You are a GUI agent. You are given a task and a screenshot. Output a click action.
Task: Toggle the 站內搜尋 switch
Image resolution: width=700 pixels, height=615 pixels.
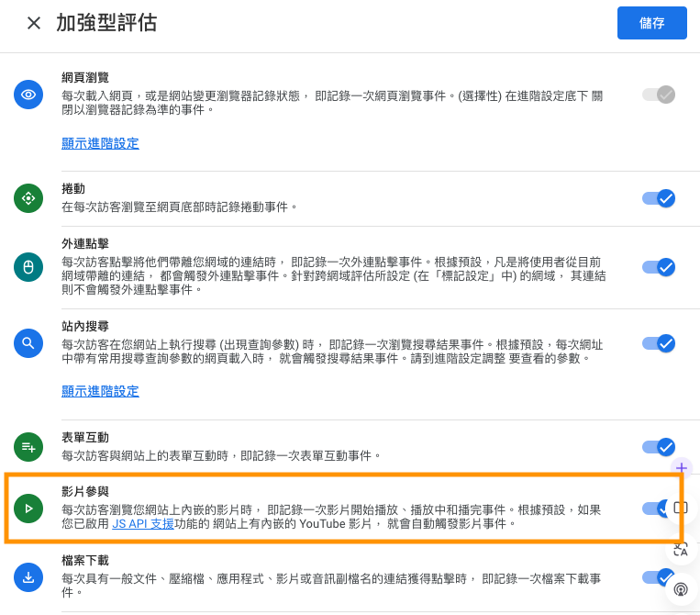(659, 343)
